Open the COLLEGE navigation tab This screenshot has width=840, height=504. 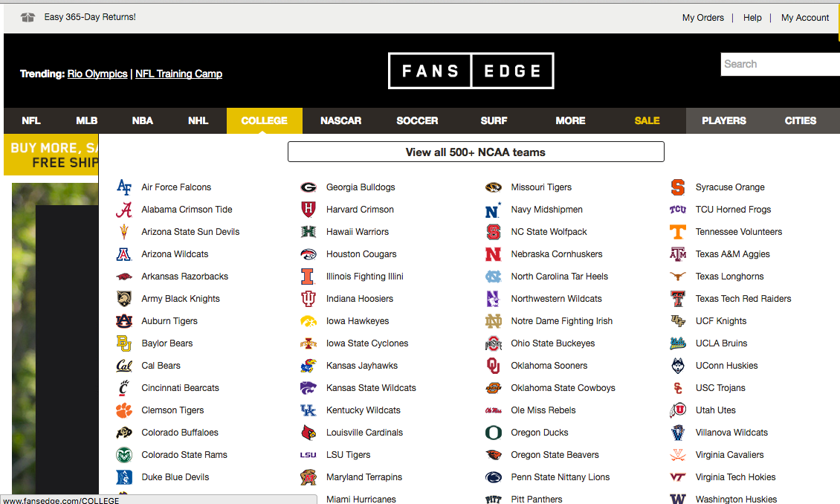(x=265, y=120)
